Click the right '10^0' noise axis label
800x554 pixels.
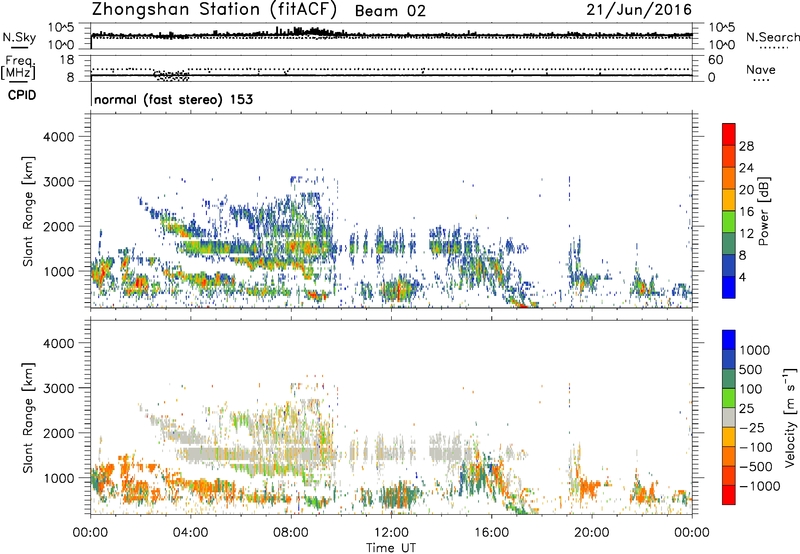[721, 45]
